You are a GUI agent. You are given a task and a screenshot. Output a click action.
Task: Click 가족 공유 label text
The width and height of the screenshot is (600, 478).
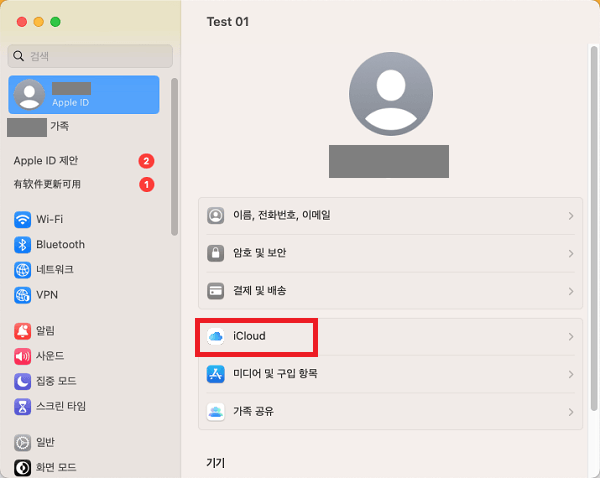coord(253,411)
